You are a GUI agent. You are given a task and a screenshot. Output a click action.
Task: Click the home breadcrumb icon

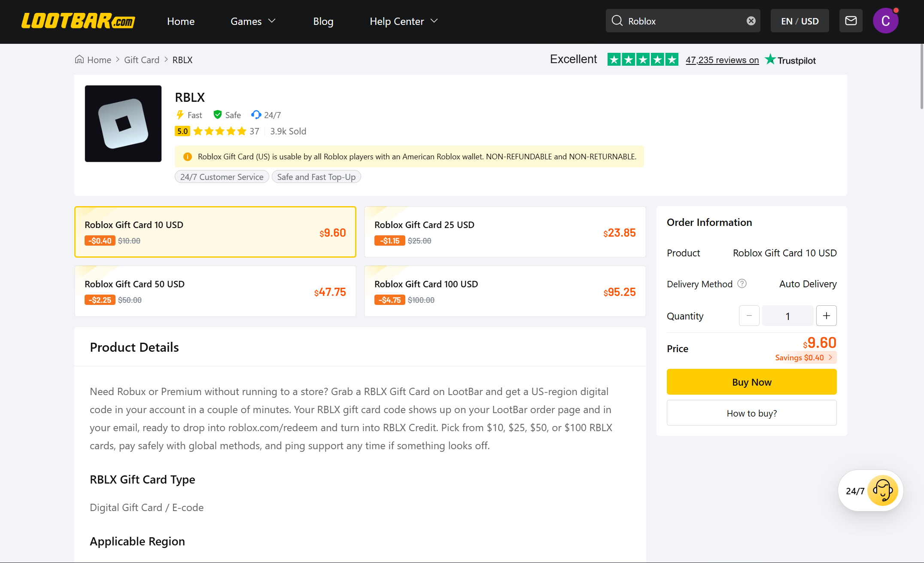(79, 59)
